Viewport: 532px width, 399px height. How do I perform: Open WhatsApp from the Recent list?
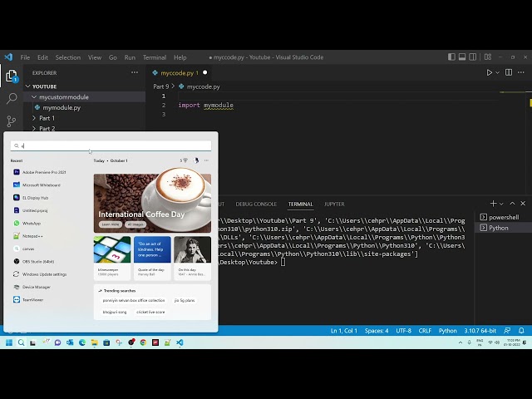[x=32, y=224]
